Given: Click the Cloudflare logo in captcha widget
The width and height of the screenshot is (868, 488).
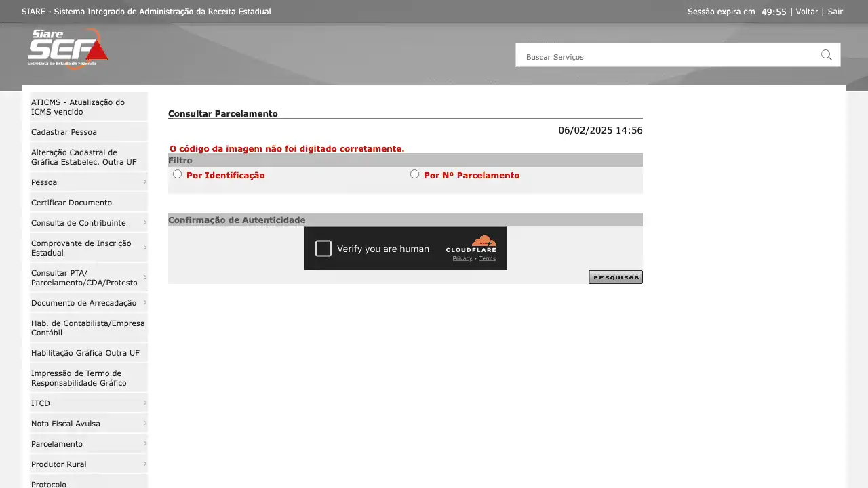Looking at the screenshot, I should (471, 245).
